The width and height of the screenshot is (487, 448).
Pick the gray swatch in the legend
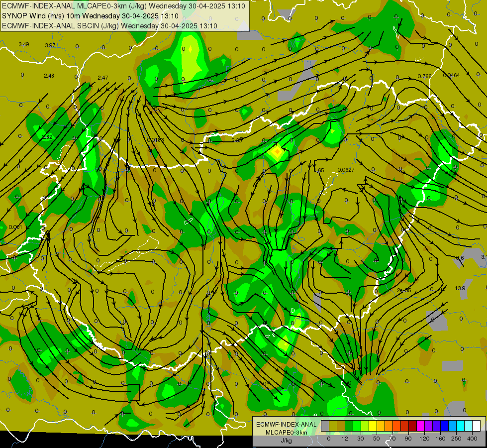325,426
